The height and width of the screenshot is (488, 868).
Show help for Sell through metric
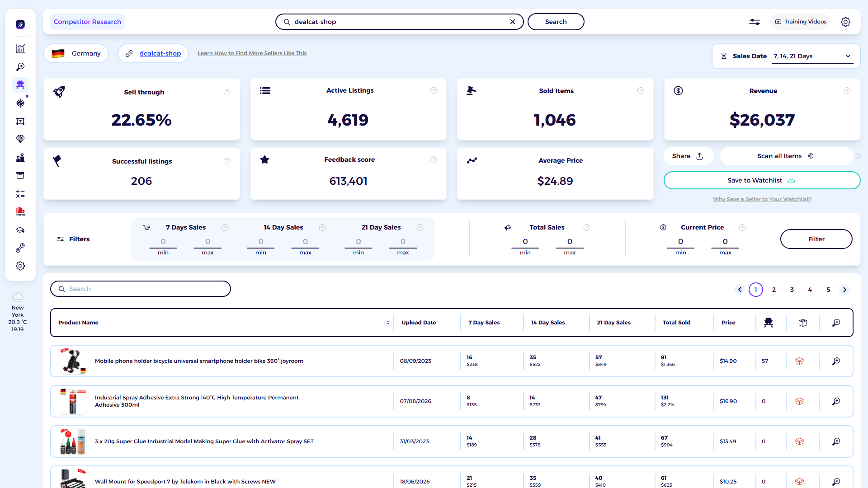tap(227, 92)
